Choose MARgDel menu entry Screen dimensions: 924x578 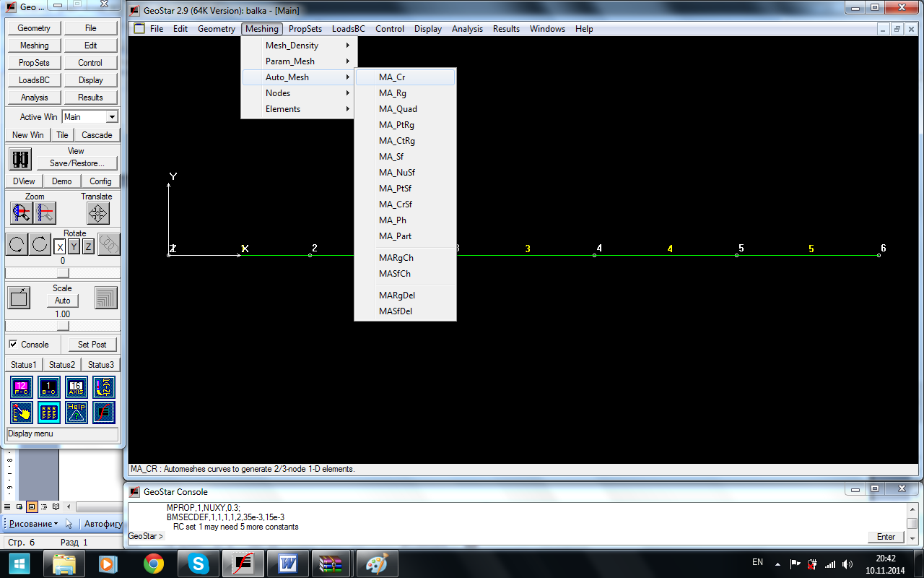pyautogui.click(x=405, y=296)
